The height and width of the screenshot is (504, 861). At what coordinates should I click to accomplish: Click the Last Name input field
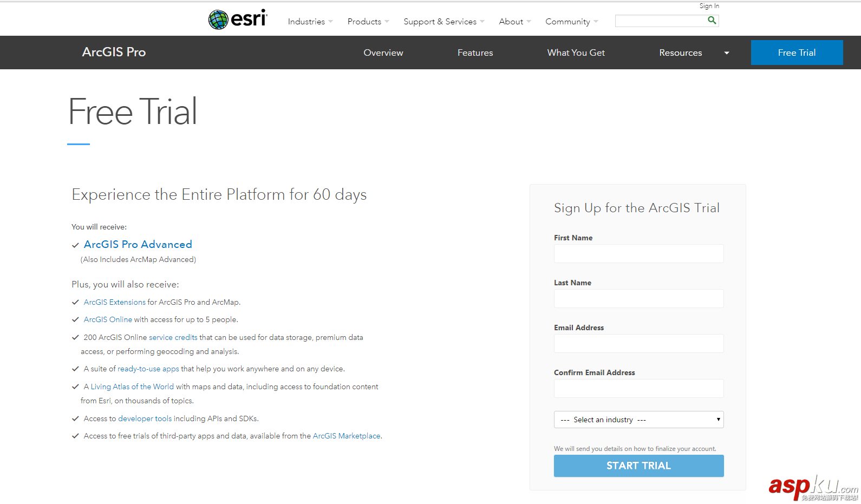(639, 298)
